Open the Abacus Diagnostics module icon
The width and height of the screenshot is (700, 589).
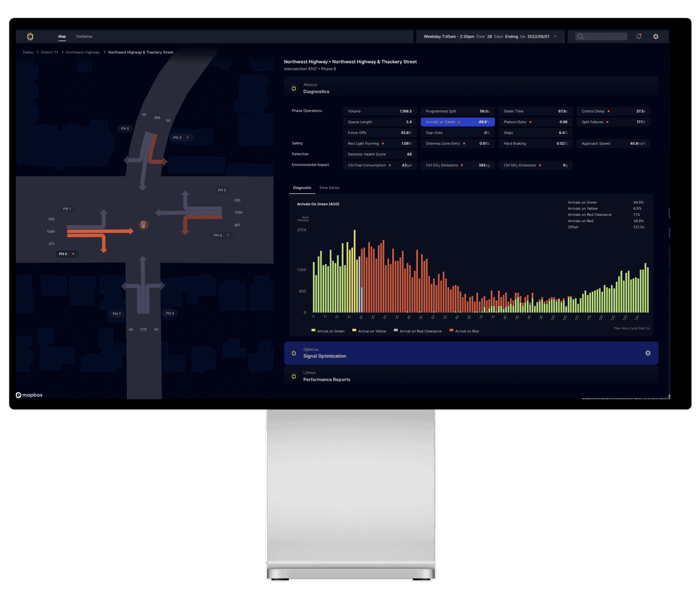pos(294,88)
